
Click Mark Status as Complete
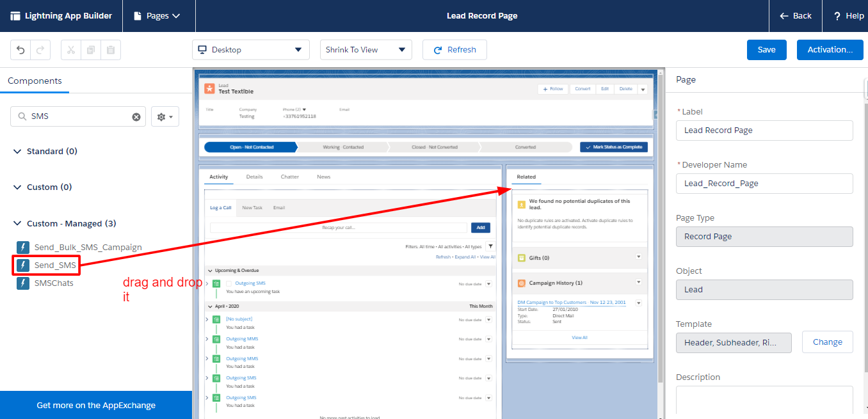(614, 147)
